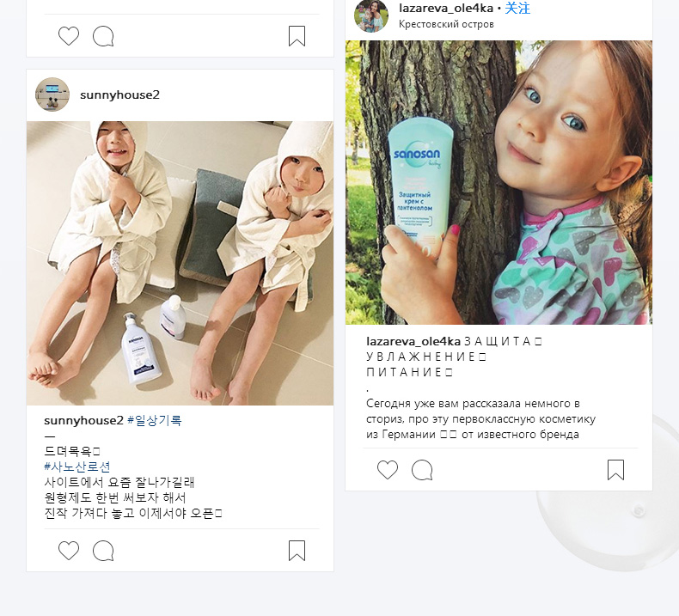Click the sunnyhouse2 username in the caption
This screenshot has width=679, height=616.
coord(84,420)
